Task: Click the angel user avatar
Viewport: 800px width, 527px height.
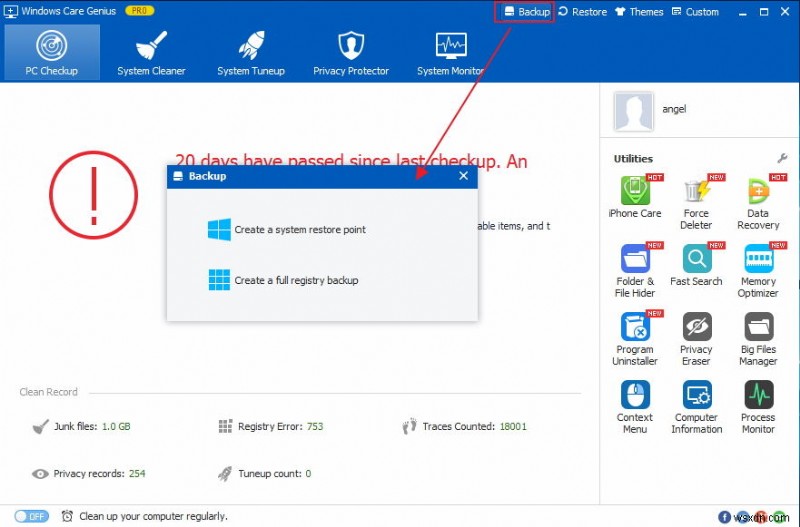Action: click(633, 112)
